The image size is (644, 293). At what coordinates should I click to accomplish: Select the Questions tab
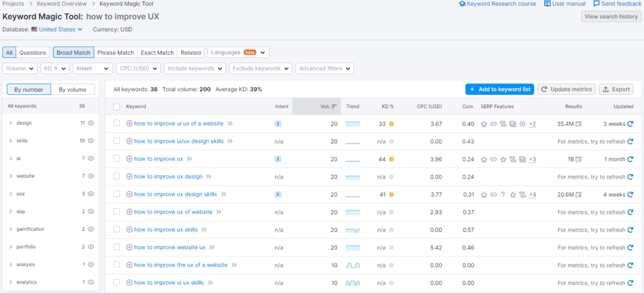pos(33,53)
